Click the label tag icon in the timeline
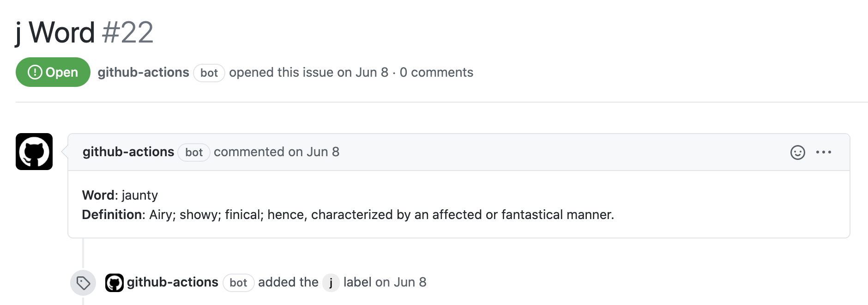Image resolution: width=868 pixels, height=305 pixels. pyautogui.click(x=83, y=282)
